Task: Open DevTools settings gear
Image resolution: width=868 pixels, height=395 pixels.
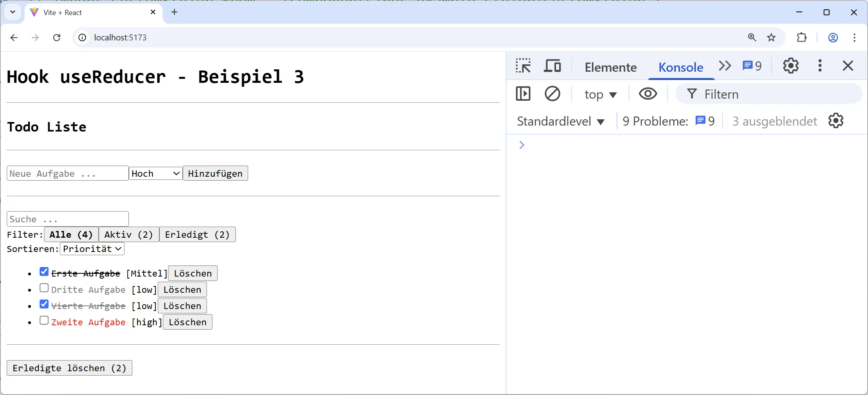Action: pyautogui.click(x=791, y=66)
